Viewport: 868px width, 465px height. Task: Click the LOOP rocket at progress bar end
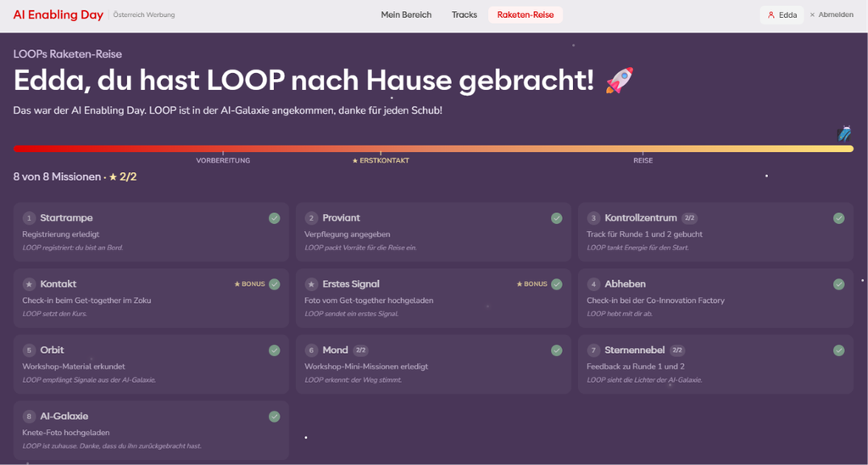844,133
